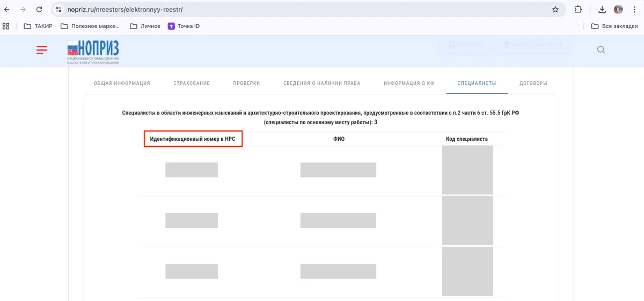This screenshot has height=301, width=644.
Task: Go forward in browser history
Action: [23, 10]
